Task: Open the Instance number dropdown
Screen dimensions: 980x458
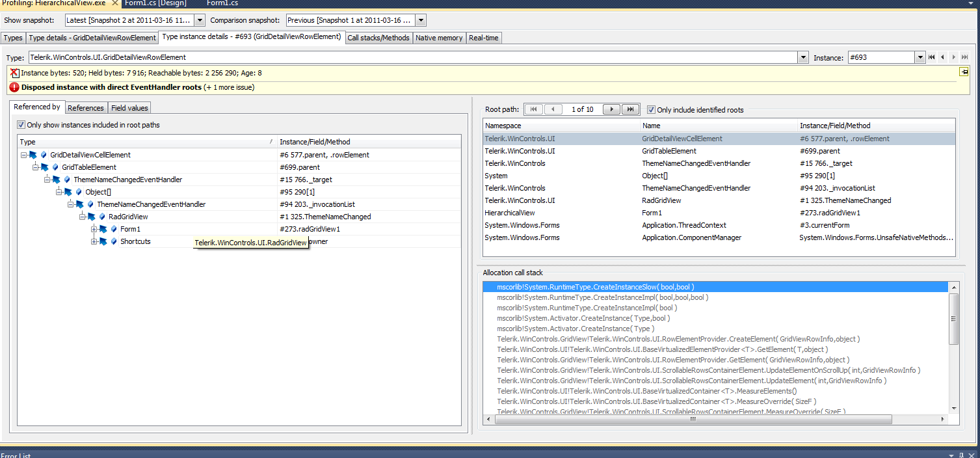Action: point(920,58)
